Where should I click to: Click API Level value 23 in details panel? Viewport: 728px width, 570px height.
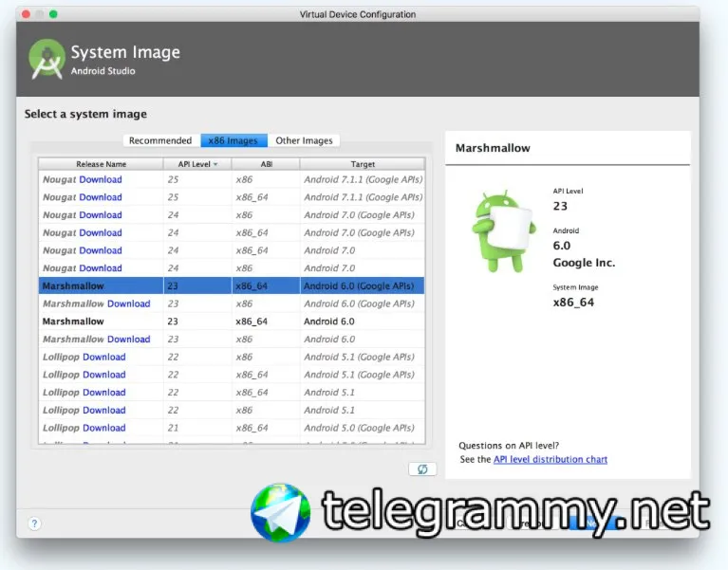point(560,206)
